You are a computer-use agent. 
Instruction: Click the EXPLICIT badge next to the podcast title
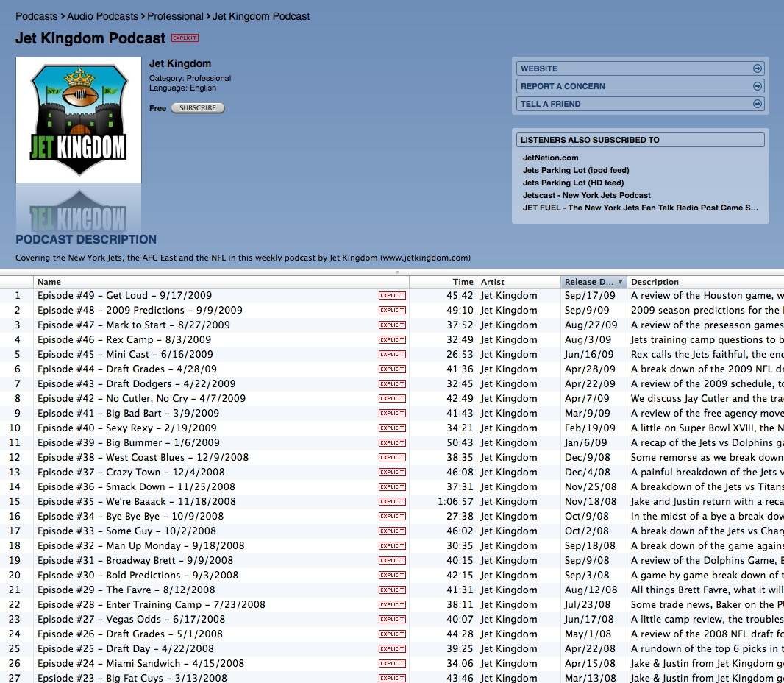[x=185, y=38]
